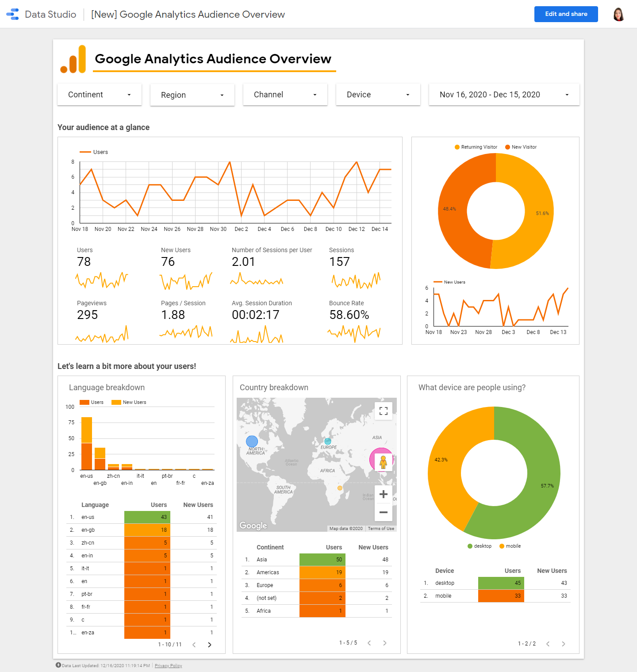
Task: Click the zoom-in plus icon on the map
Action: (383, 494)
